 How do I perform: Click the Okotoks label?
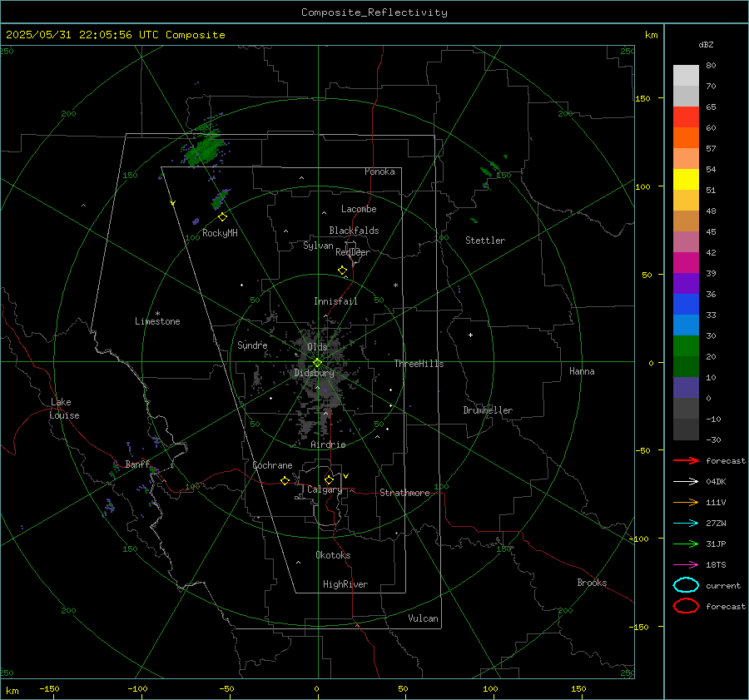click(x=333, y=555)
